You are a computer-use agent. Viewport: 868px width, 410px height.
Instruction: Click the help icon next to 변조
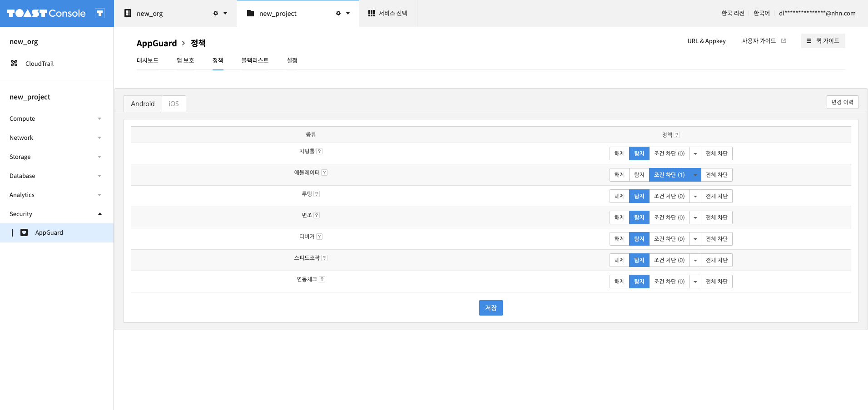tap(317, 215)
